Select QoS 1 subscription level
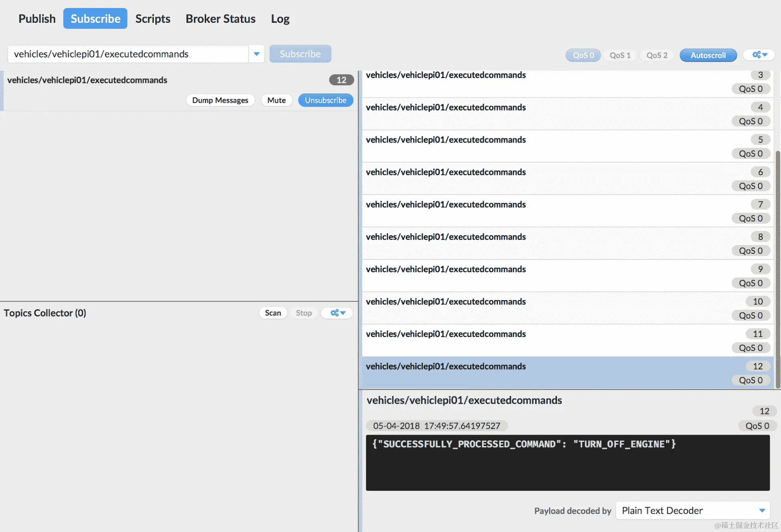Viewport: 781px width, 532px height. (620, 55)
